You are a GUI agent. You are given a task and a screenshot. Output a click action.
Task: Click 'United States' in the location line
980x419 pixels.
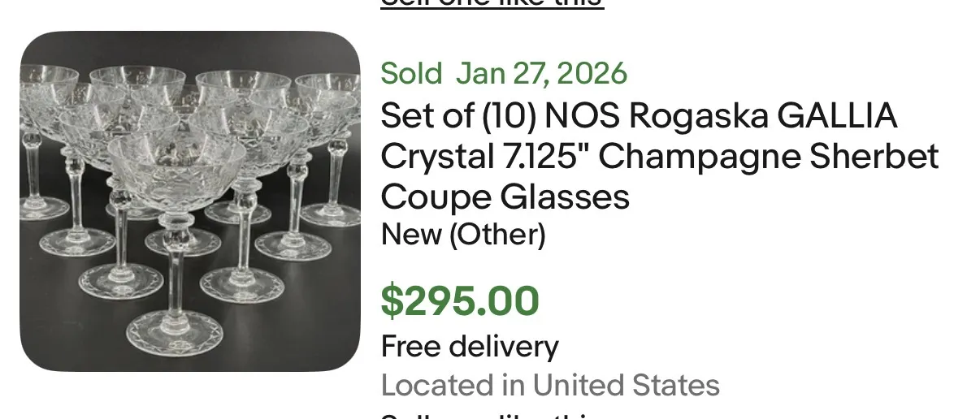(x=626, y=385)
